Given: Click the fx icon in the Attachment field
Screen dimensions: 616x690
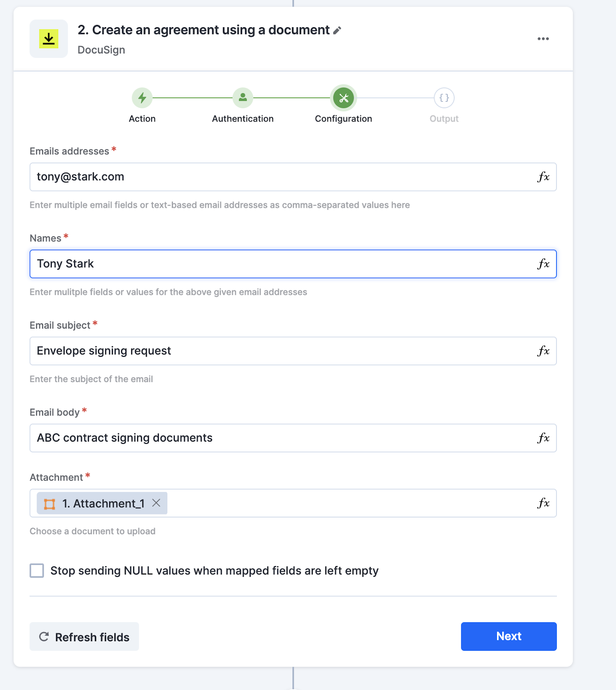Looking at the screenshot, I should click(x=543, y=503).
